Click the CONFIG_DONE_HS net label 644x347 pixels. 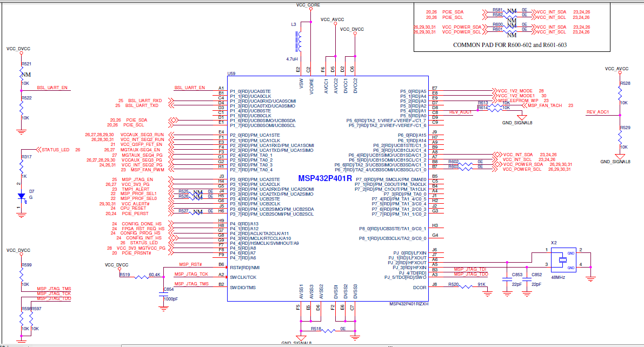click(142, 224)
